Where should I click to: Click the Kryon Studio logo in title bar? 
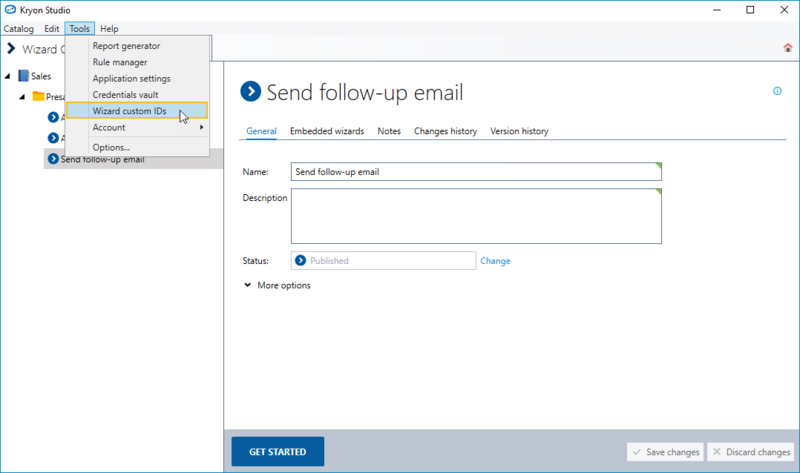[x=10, y=10]
